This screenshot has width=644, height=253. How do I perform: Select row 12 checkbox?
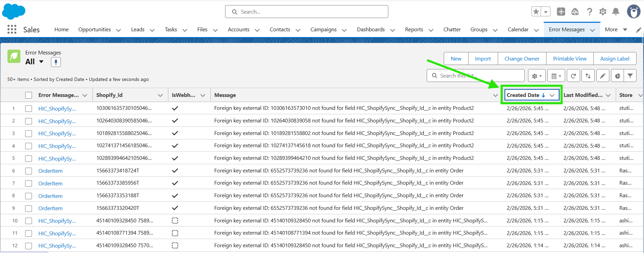[x=29, y=246]
